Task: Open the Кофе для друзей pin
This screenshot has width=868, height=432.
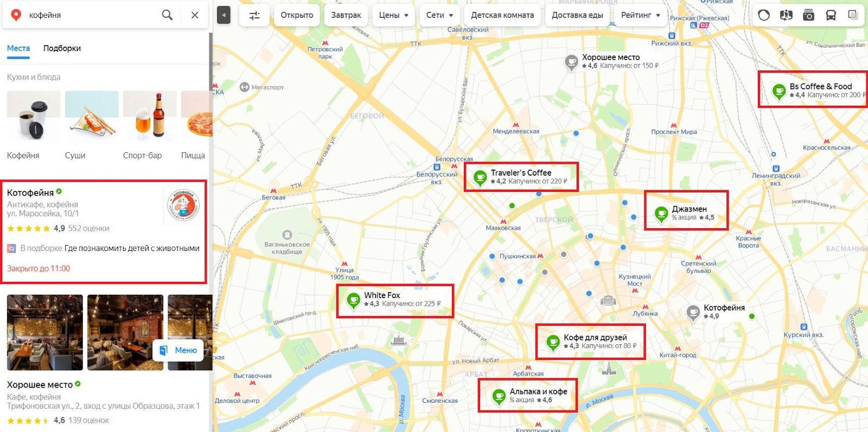Action: pyautogui.click(x=553, y=342)
